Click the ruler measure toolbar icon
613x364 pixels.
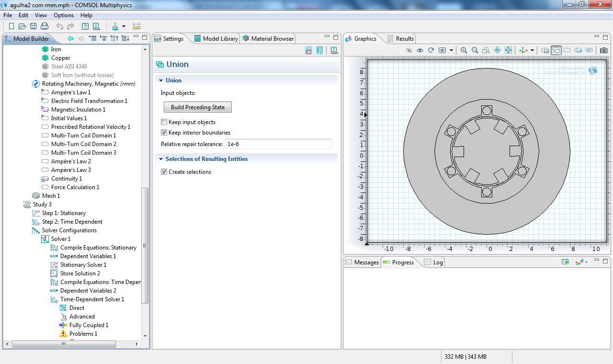coord(136,26)
